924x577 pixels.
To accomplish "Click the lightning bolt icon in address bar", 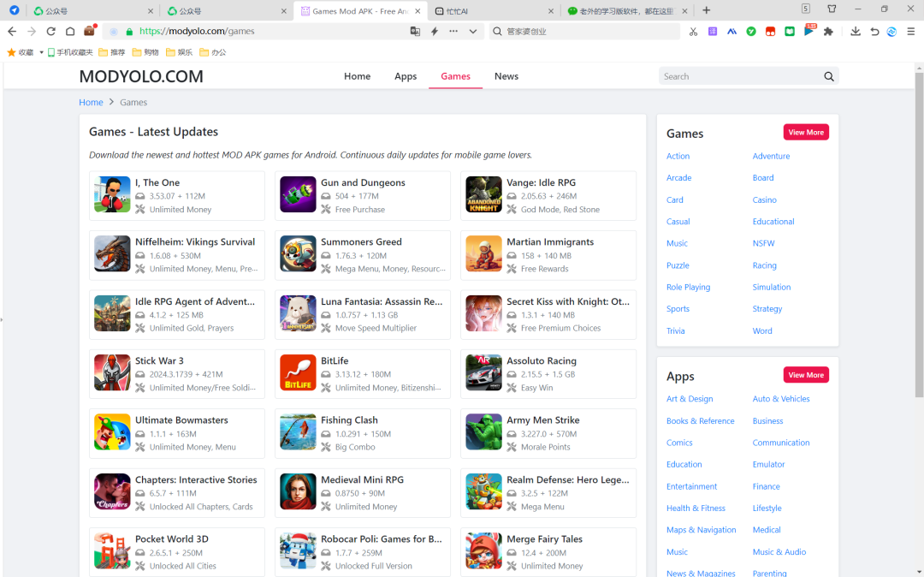I will click(435, 31).
